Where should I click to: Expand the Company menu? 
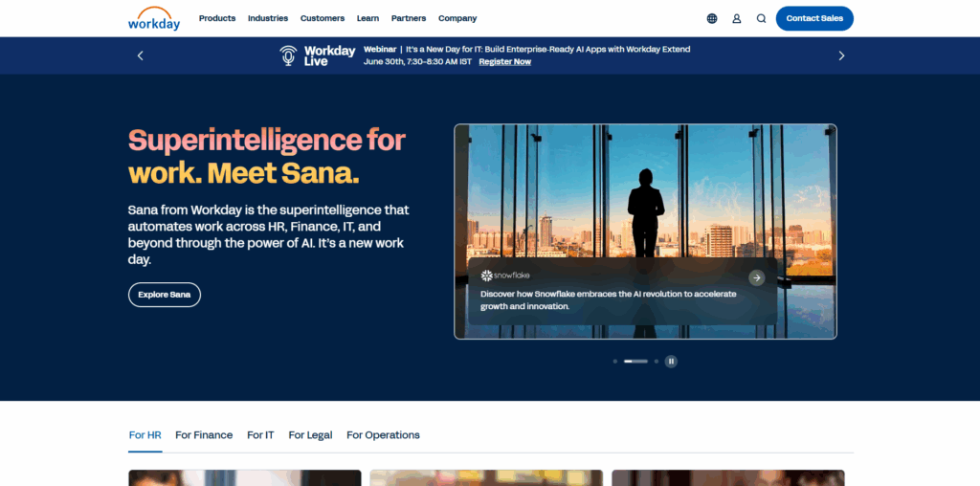coord(457,18)
